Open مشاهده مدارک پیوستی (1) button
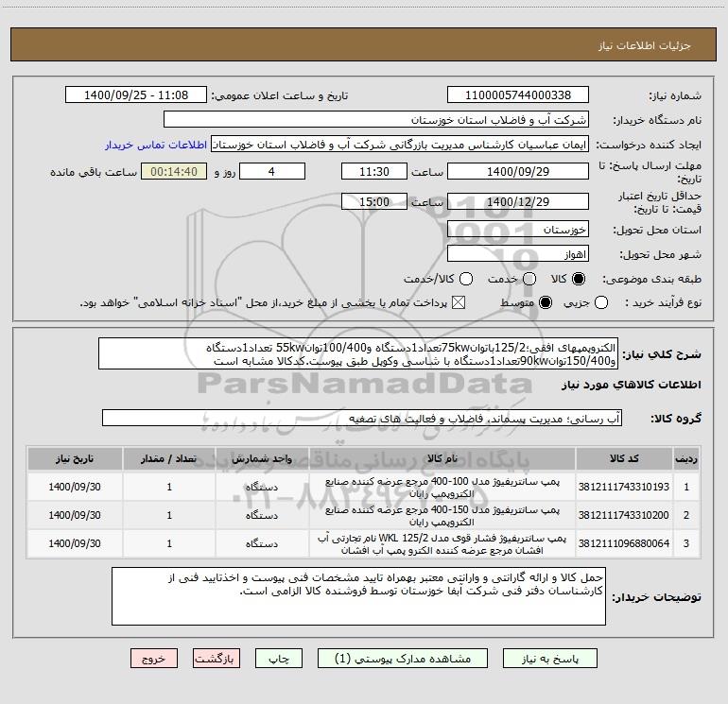Screen dimensions: 728x704 [403, 659]
